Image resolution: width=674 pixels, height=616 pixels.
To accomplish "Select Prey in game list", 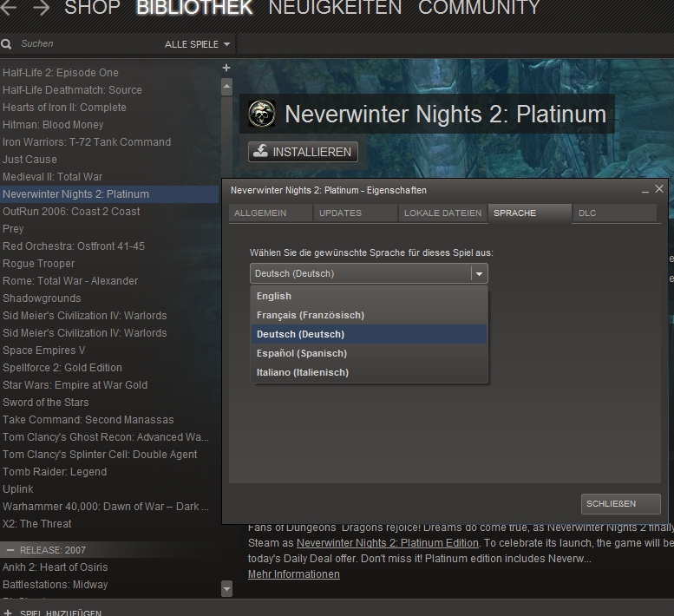I will 109,229.
